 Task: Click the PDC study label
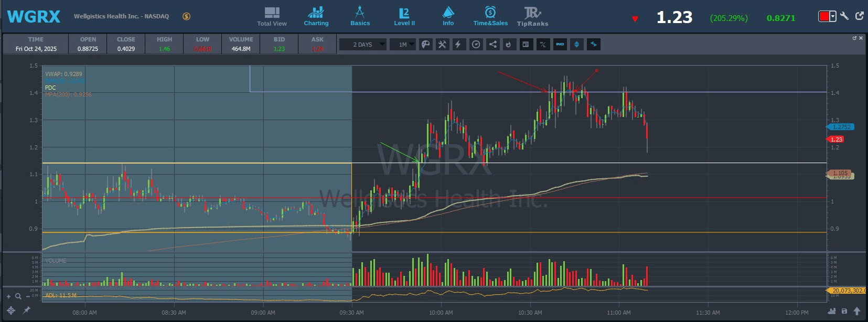pos(50,88)
